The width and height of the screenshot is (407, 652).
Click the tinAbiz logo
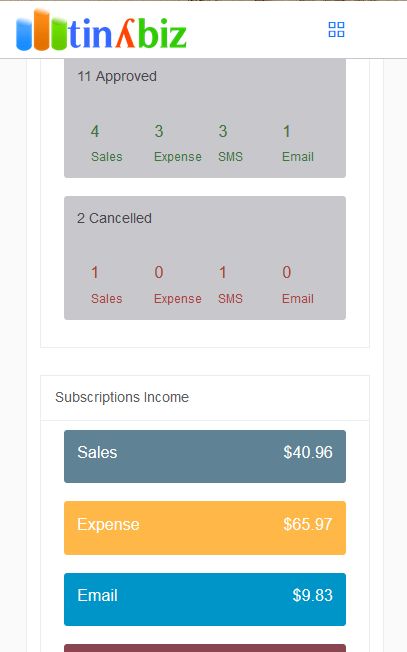[101, 30]
